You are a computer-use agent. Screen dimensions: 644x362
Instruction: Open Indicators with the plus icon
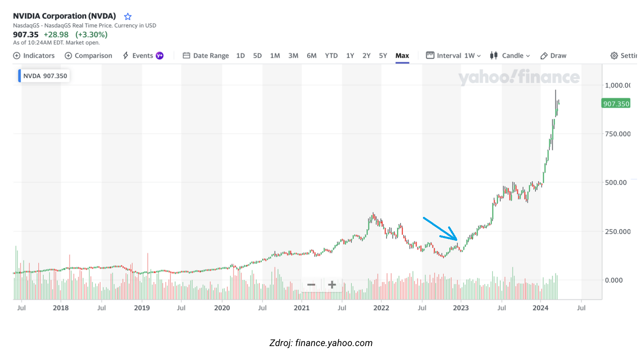click(17, 56)
